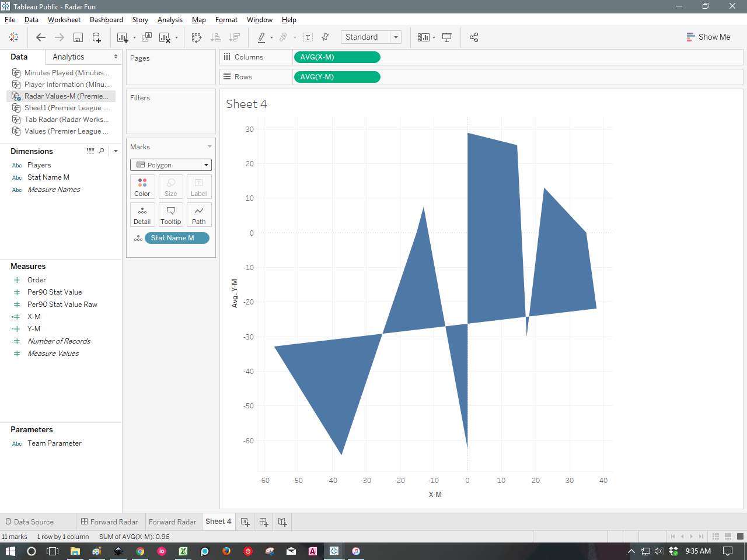
Task: Open the Tooltip mark card
Action: [170, 215]
